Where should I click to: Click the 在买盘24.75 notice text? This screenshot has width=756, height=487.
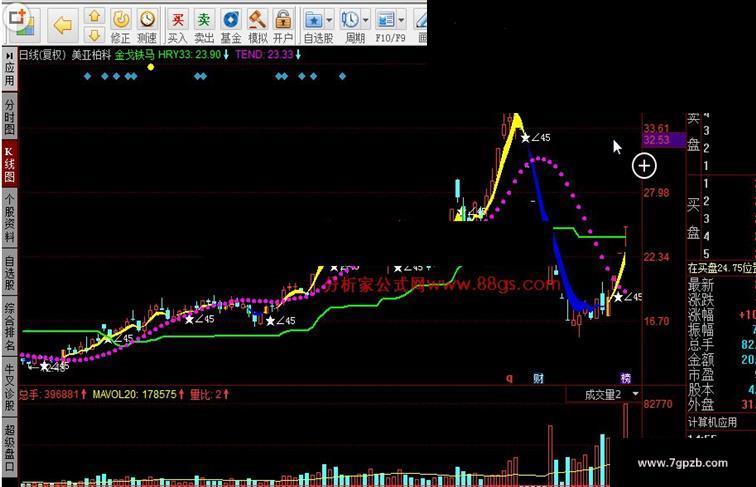(x=721, y=268)
